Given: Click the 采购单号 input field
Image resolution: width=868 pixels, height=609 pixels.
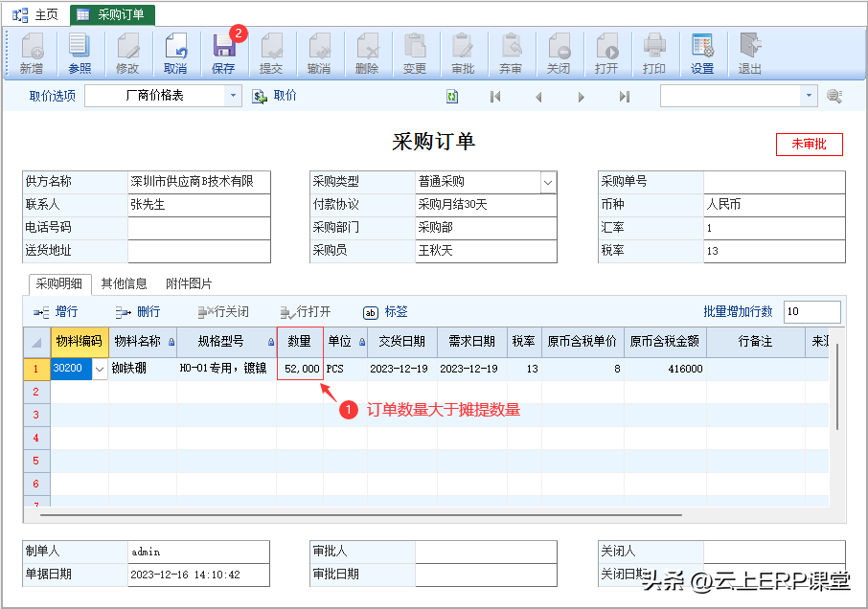Looking at the screenshot, I should point(774,182).
